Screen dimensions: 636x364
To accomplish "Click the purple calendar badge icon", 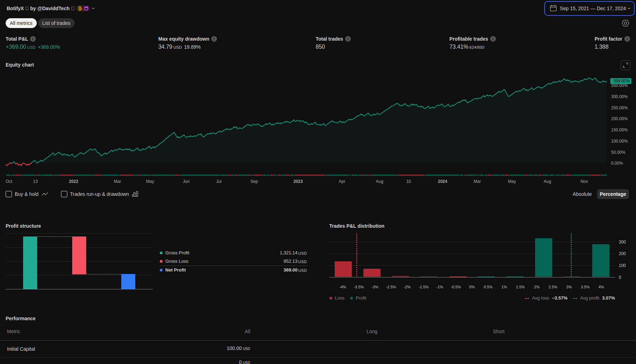I will [x=86, y=8].
